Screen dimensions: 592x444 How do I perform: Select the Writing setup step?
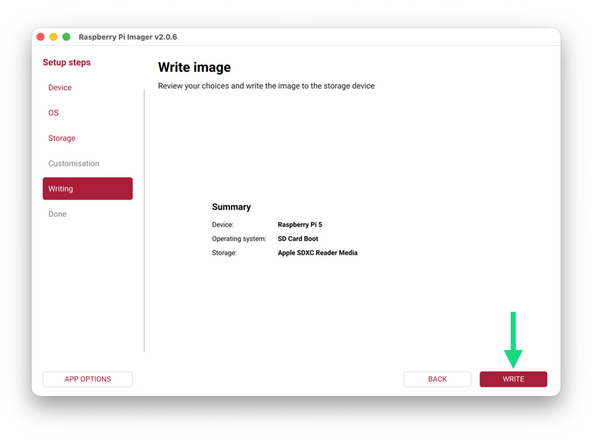coord(88,188)
